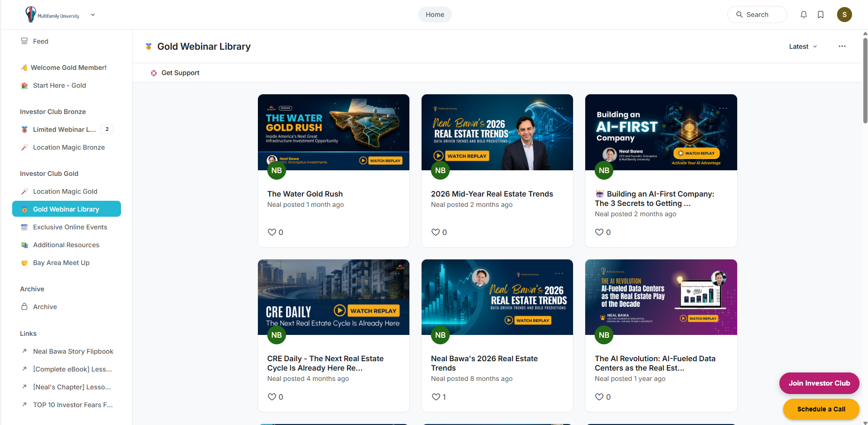868x425 pixels.
Task: Like The AI Revolution post
Action: (599, 397)
